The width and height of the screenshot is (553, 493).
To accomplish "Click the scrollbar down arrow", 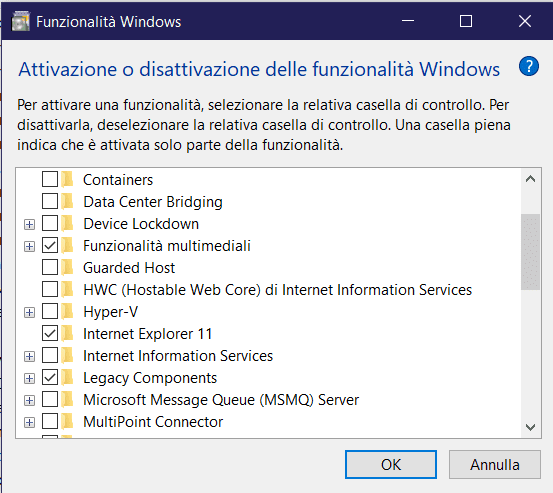I will coord(530,427).
